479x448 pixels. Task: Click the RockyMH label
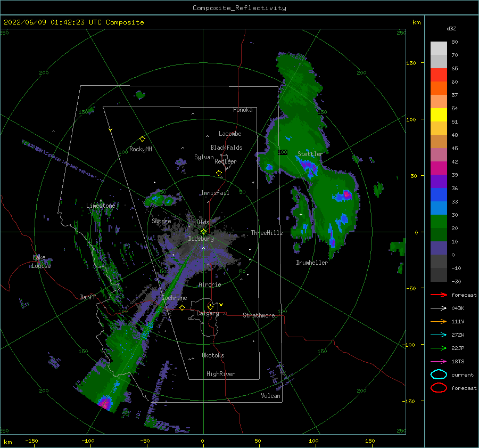pyautogui.click(x=141, y=149)
